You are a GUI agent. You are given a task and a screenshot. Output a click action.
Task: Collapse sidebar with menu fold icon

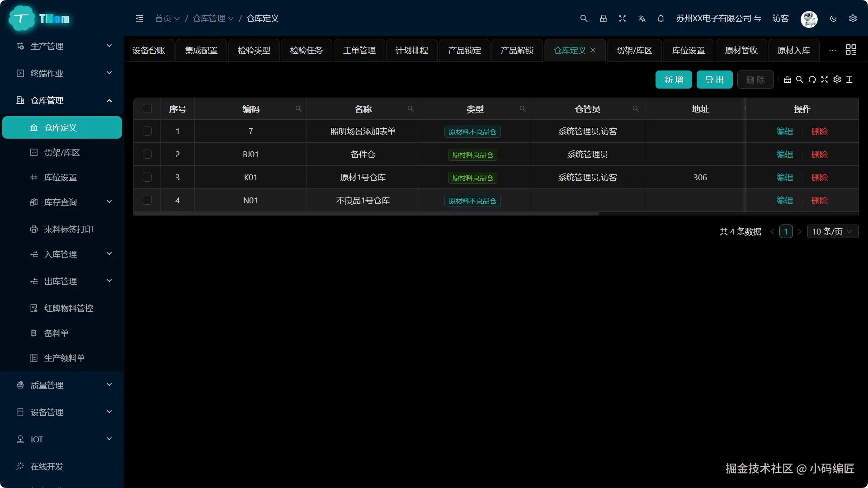click(x=139, y=19)
